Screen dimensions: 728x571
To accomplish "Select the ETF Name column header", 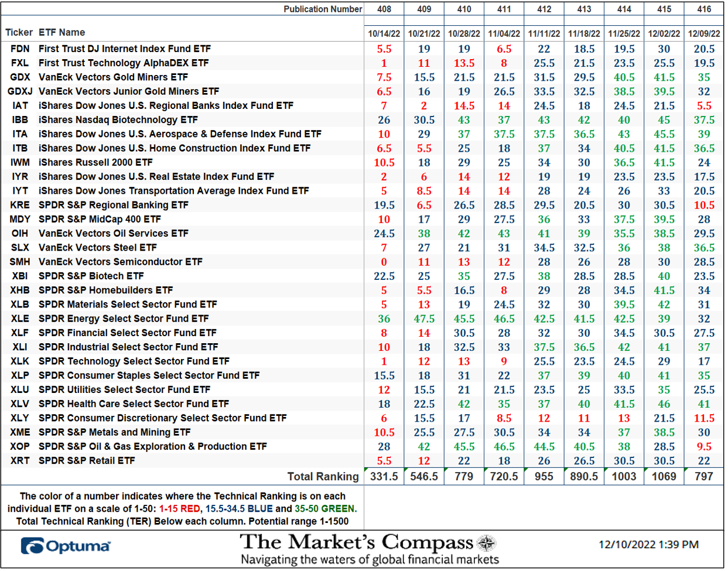I will point(61,32).
